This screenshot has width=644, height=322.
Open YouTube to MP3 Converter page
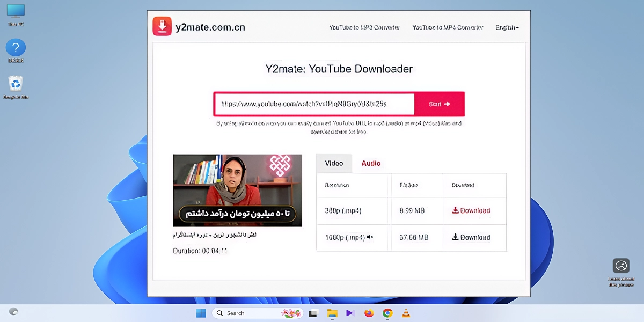pos(364,27)
